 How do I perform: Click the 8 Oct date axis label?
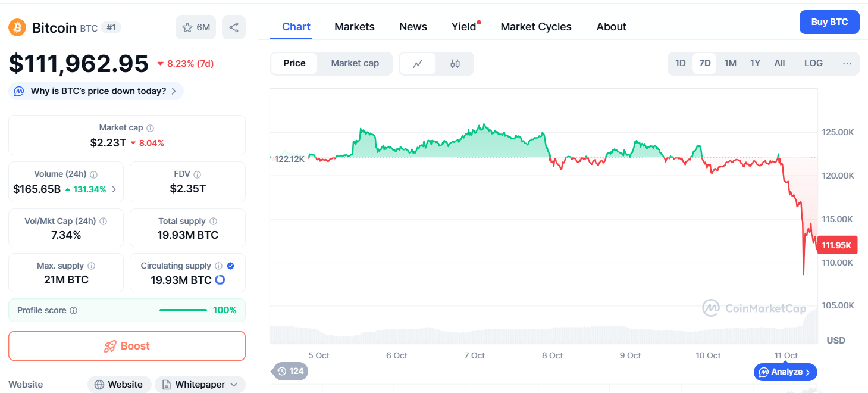coord(552,355)
